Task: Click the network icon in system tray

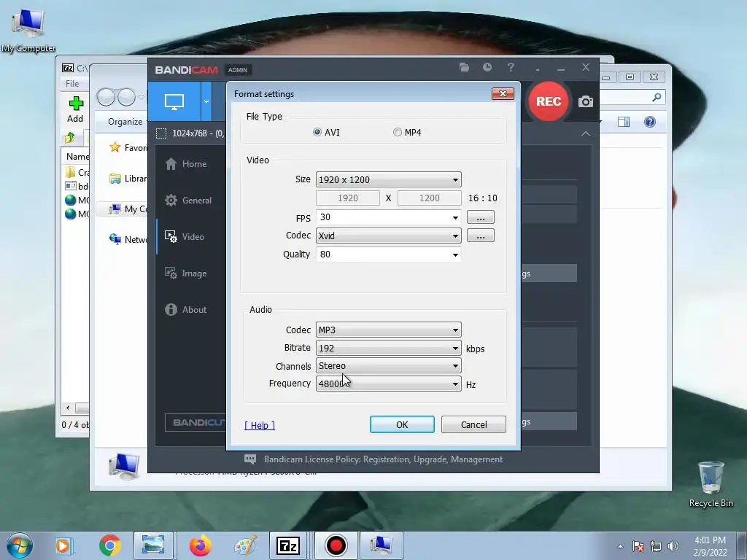Action: tap(656, 546)
